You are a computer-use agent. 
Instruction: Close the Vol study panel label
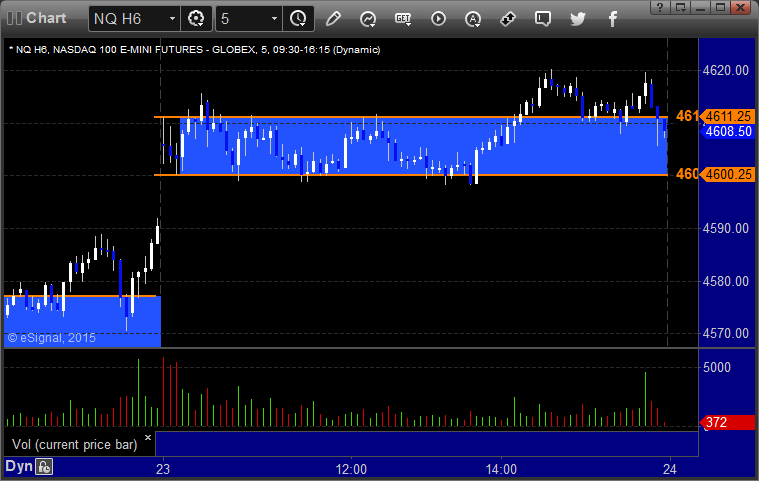[x=148, y=437]
